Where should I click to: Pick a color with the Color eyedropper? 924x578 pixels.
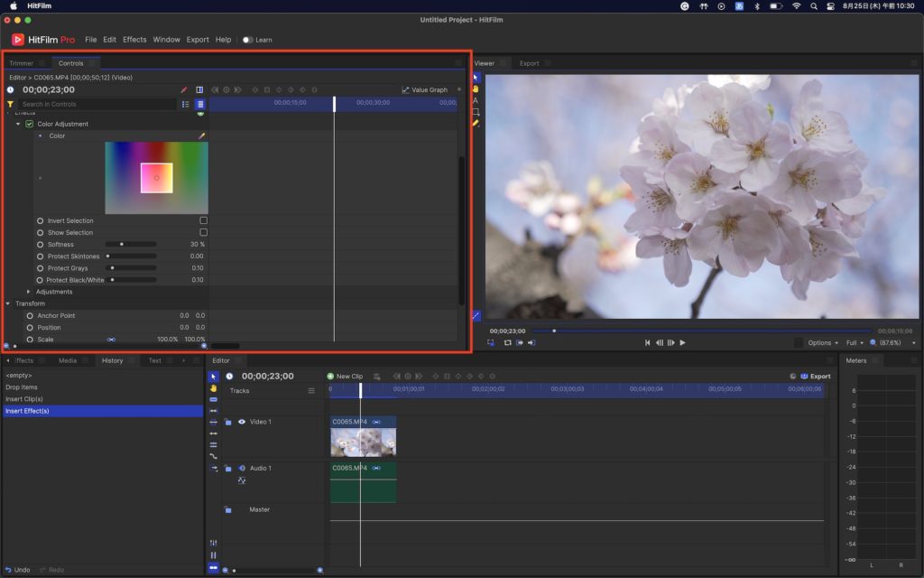click(x=202, y=135)
